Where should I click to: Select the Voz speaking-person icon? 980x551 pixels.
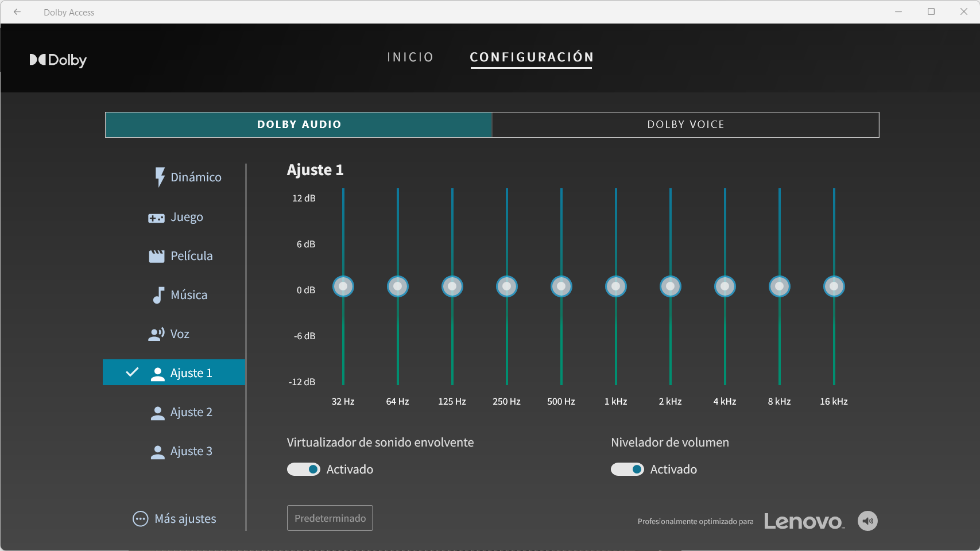pos(156,334)
